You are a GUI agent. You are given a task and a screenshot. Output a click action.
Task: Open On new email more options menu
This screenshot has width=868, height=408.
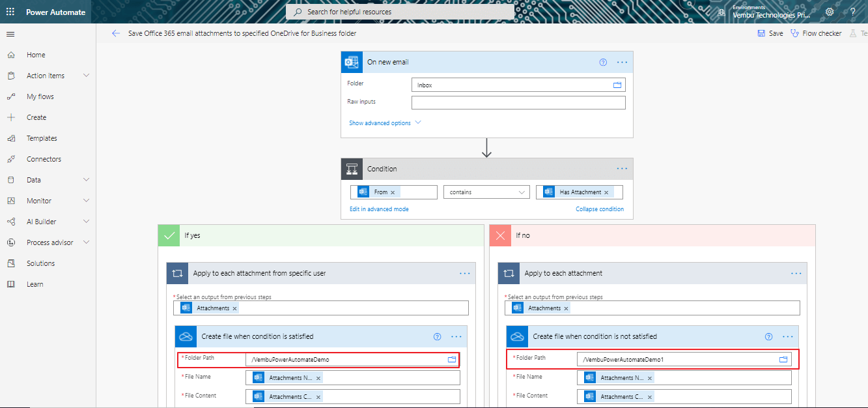pyautogui.click(x=623, y=62)
